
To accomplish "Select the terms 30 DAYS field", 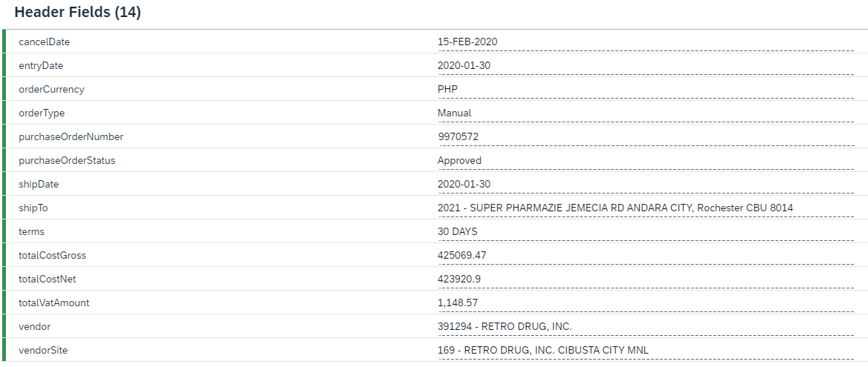I will coord(646,232).
